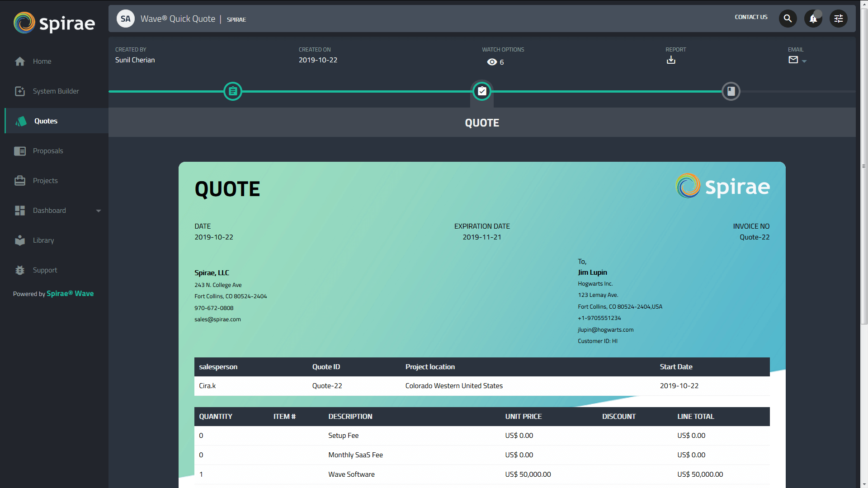Click the Jim Lupin recipient name
The width and height of the screenshot is (868, 488).
[592, 272]
